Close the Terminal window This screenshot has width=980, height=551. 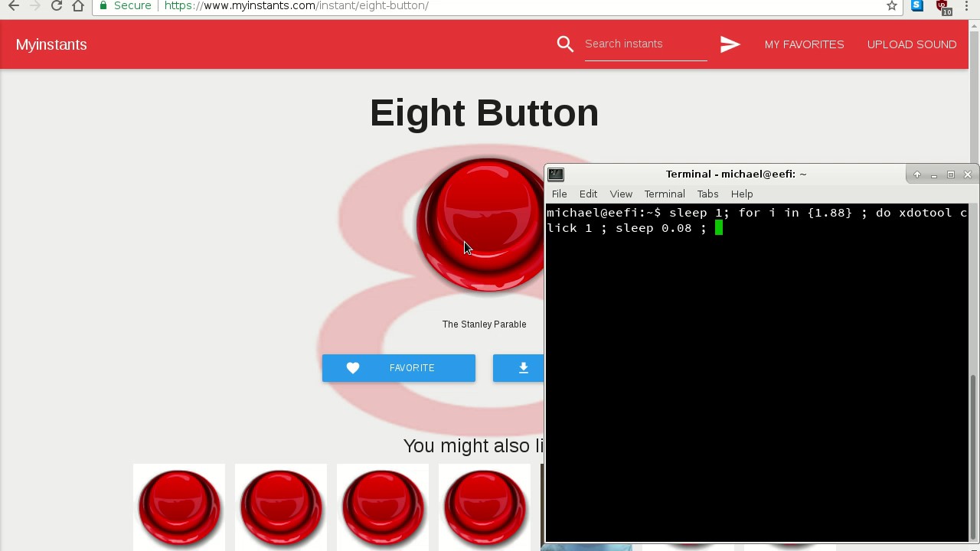click(x=968, y=174)
